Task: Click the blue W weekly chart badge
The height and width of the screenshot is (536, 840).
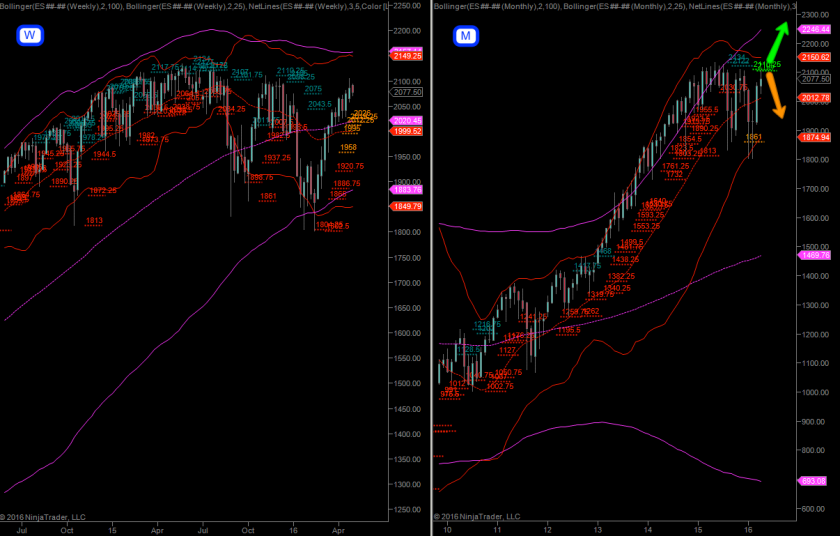Action: click(x=30, y=35)
